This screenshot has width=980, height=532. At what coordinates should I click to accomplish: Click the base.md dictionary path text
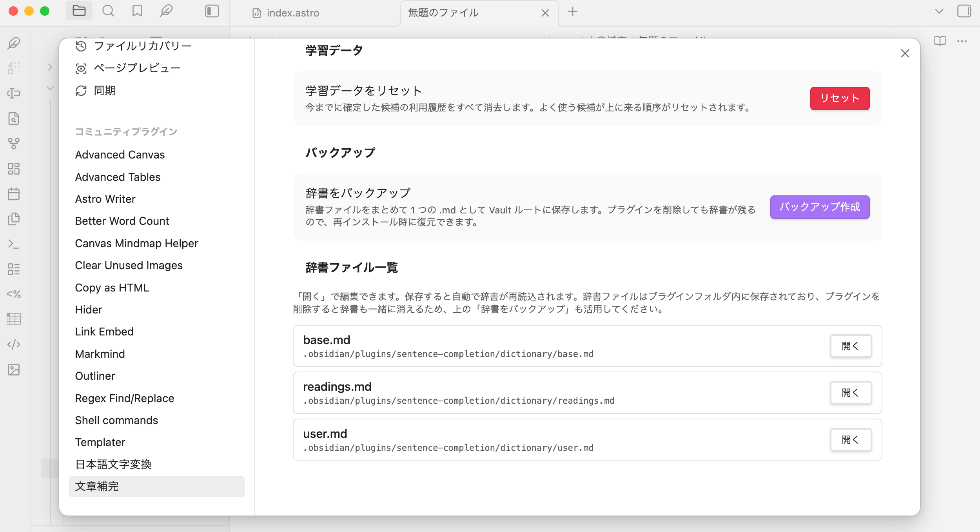448,354
